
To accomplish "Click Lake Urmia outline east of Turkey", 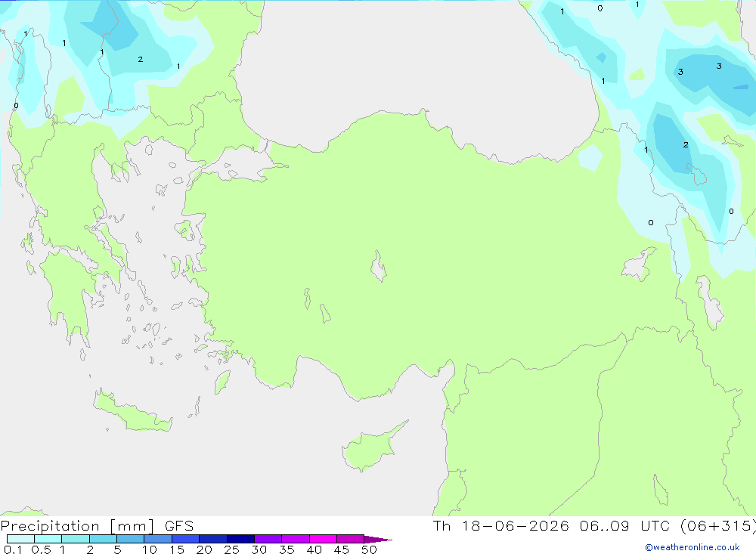I will 710,303.
